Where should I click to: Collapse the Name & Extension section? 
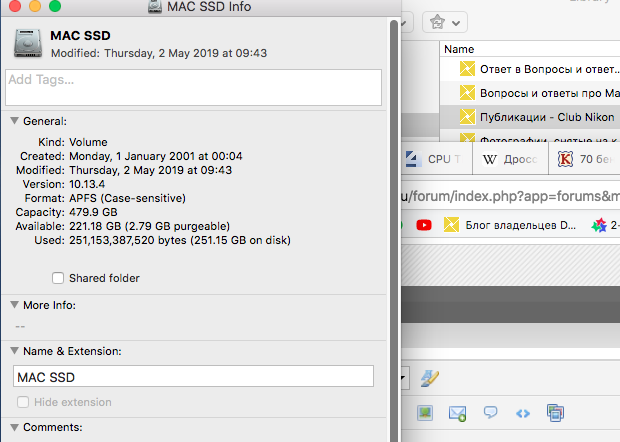point(15,351)
